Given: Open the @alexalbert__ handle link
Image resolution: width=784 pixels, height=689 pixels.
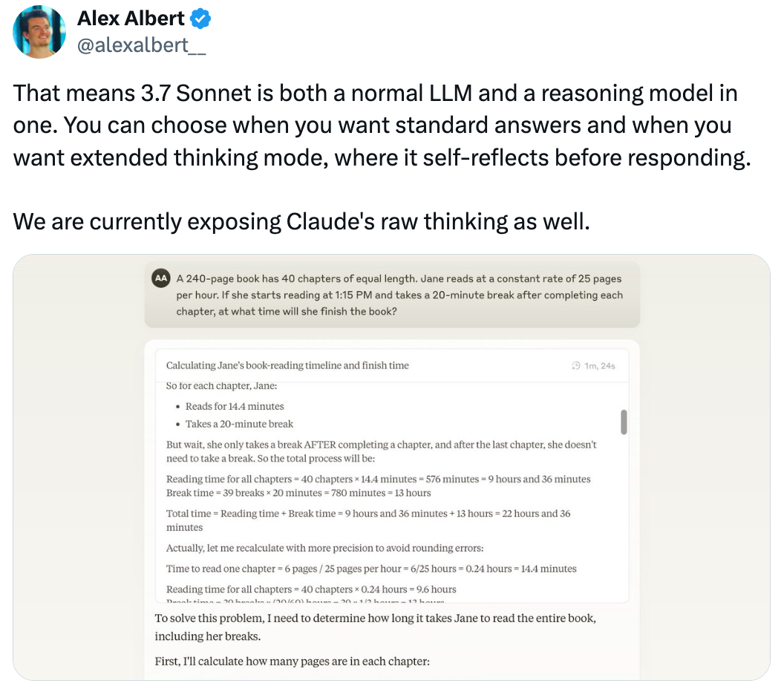Looking at the screenshot, I should pyautogui.click(x=142, y=45).
